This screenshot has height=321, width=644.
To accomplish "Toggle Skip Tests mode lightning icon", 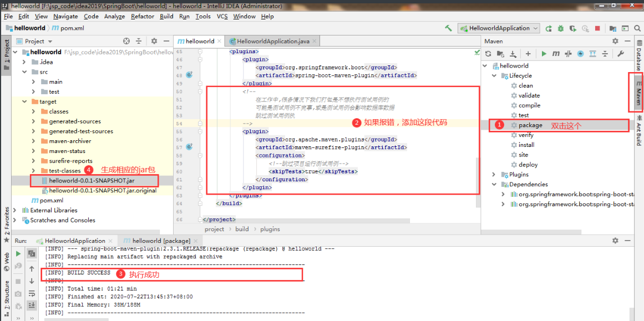I will [x=580, y=54].
